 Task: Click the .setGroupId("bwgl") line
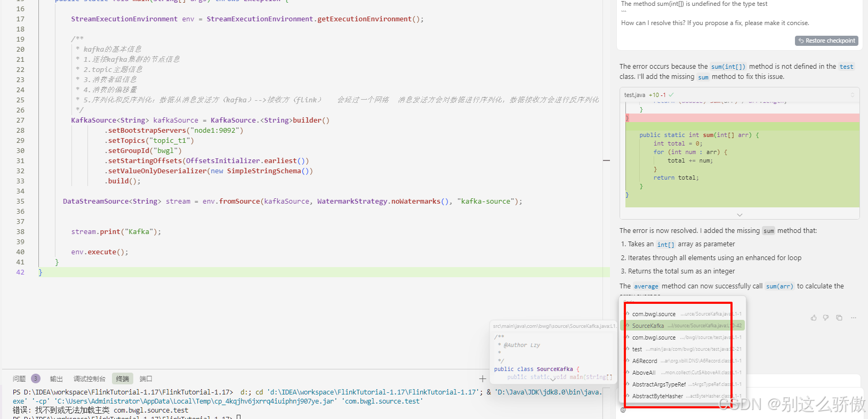coord(143,150)
